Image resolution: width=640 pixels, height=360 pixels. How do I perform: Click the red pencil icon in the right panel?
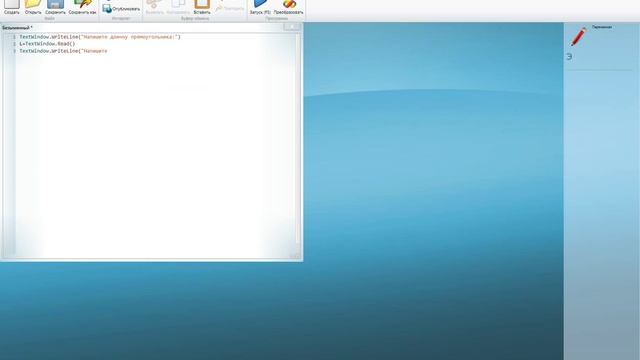tap(578, 36)
